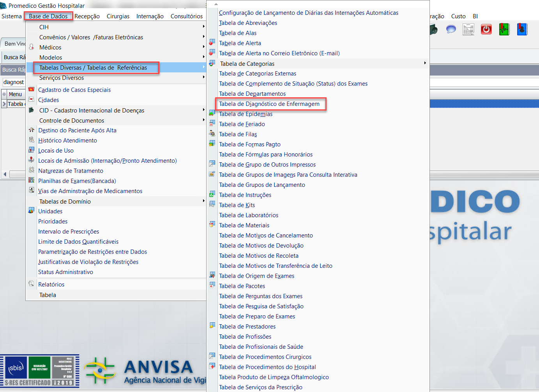Click the icon beside Cadastro de Casos Especiais
The image size is (539, 392).
coord(32,90)
